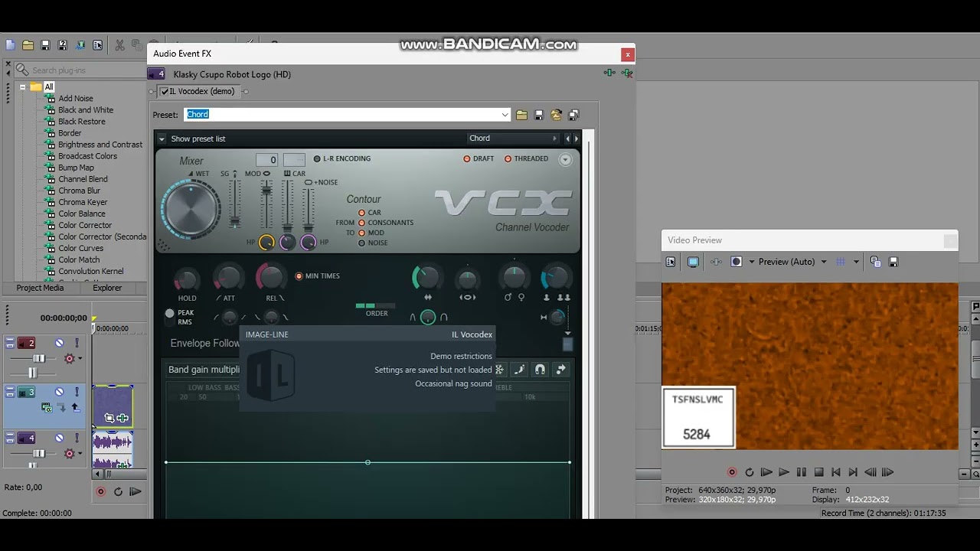
Task: Switch to Project Media tab
Action: tap(41, 288)
